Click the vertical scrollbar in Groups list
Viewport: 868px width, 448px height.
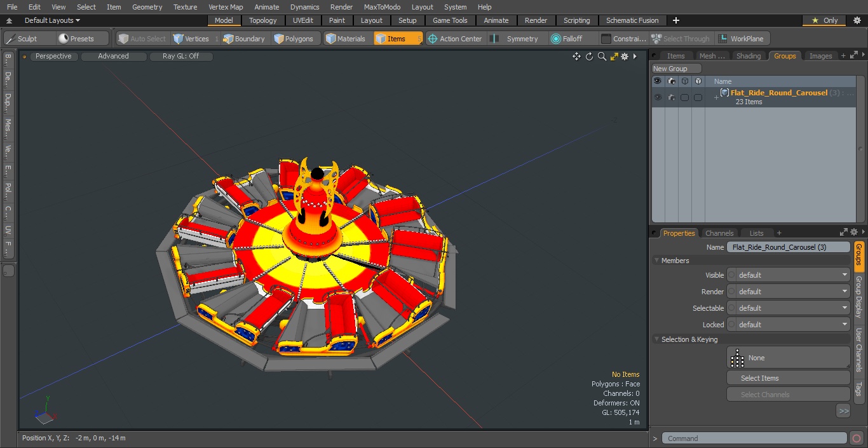click(860, 149)
